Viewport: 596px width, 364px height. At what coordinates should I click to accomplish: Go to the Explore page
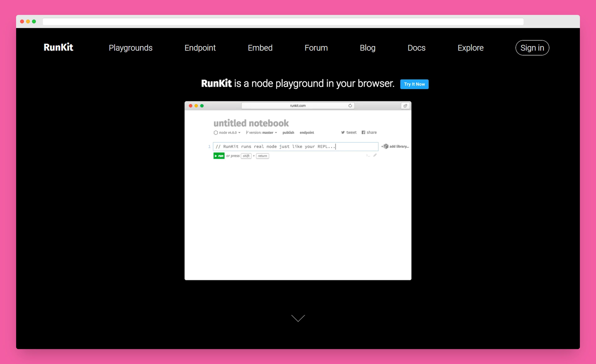pos(470,48)
